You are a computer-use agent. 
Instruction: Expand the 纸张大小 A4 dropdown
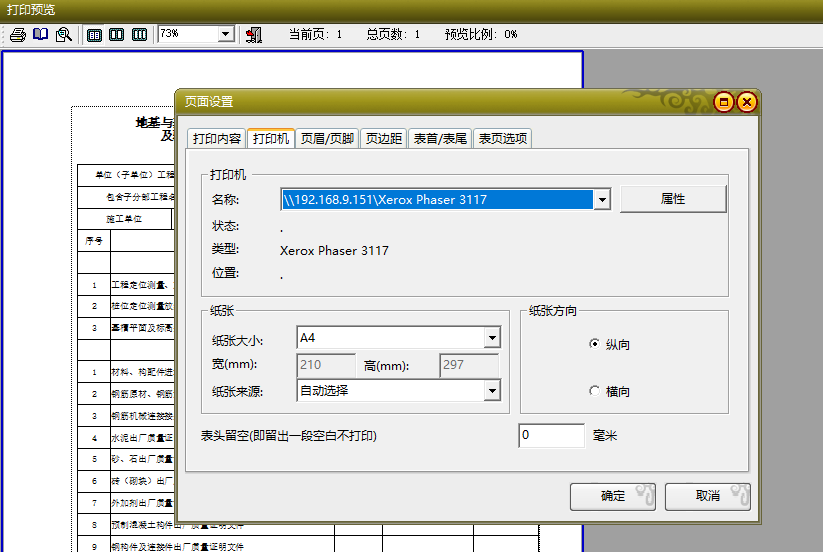coord(491,339)
